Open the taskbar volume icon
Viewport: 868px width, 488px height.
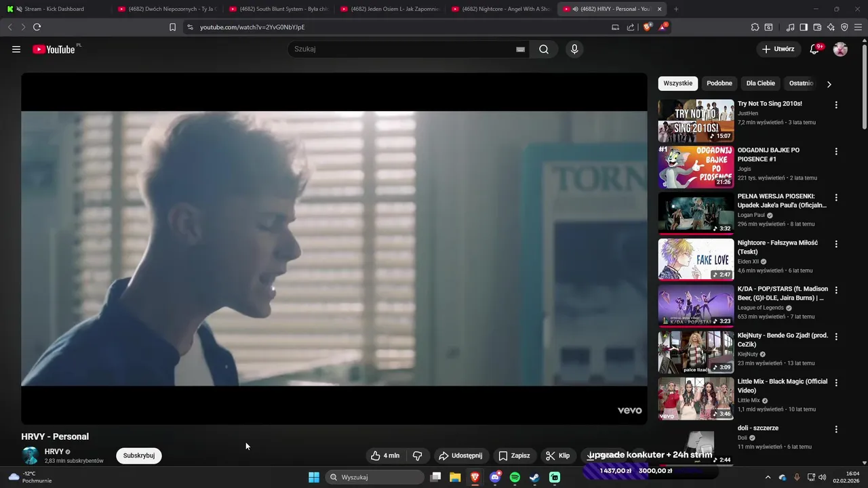pos(824,477)
